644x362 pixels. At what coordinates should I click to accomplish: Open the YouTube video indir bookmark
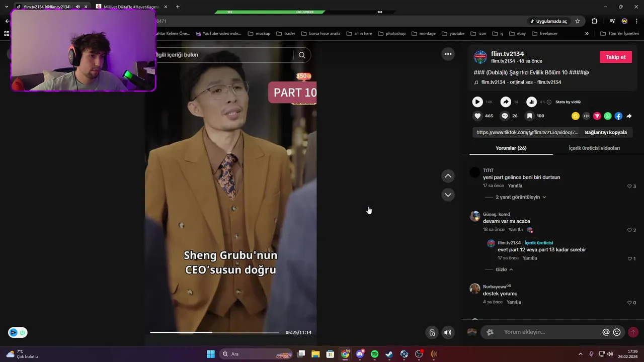[218, 34]
